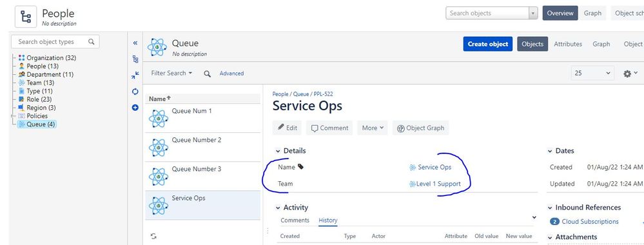This screenshot has width=644, height=245.
Task: Click the refresh circle icon in side toolbar
Action: pos(135,92)
